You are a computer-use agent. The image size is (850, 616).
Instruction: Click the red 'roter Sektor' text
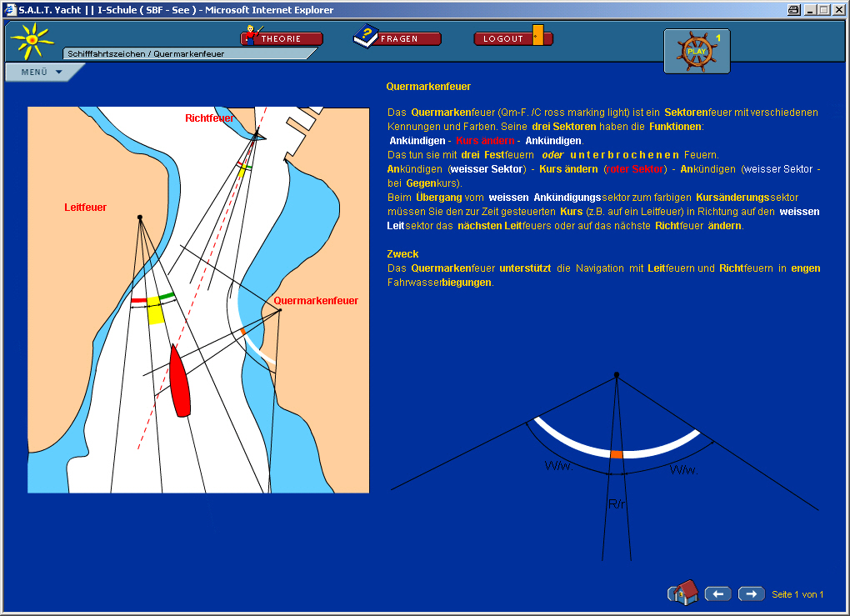tap(635, 168)
